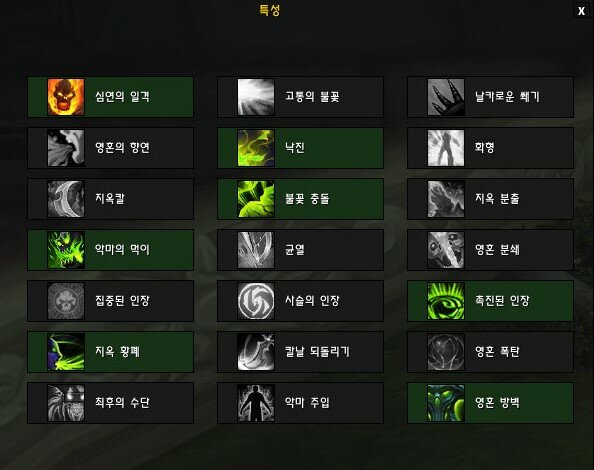The height and width of the screenshot is (470, 594).
Task: Pick the 영혼 분쇄 talent
Action: pos(491,250)
